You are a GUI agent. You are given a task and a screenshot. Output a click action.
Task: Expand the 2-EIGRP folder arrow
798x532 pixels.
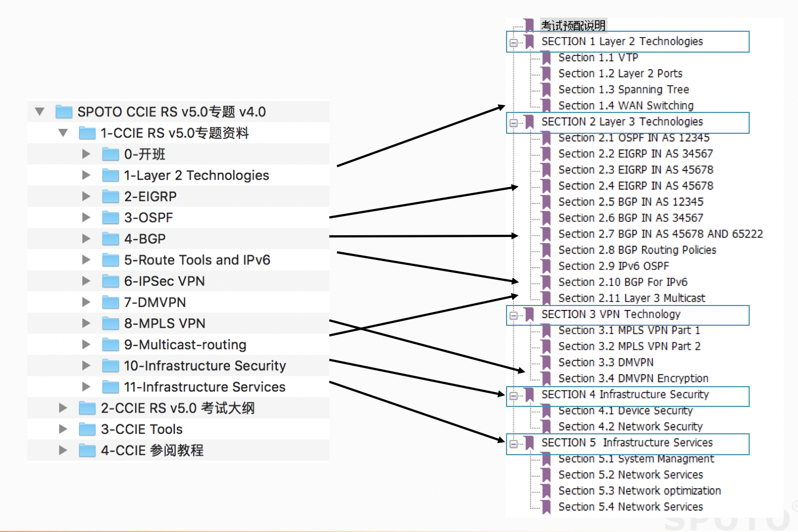pyautogui.click(x=86, y=196)
